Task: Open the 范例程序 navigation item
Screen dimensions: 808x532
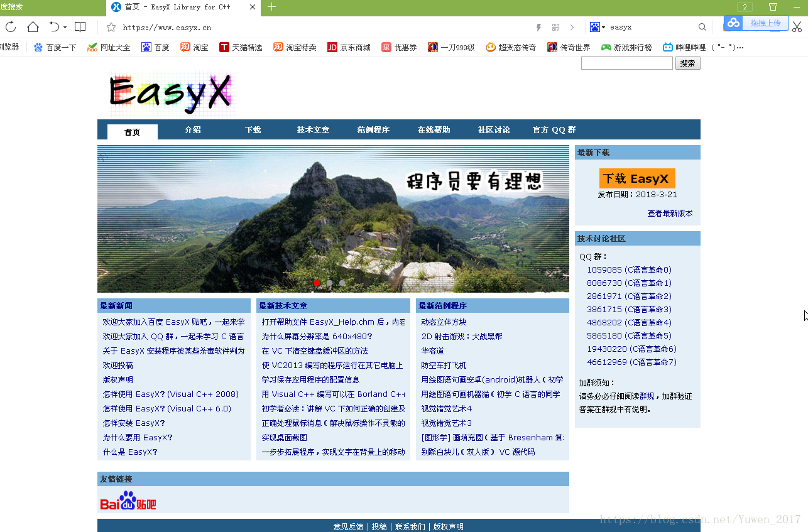Action: click(373, 130)
